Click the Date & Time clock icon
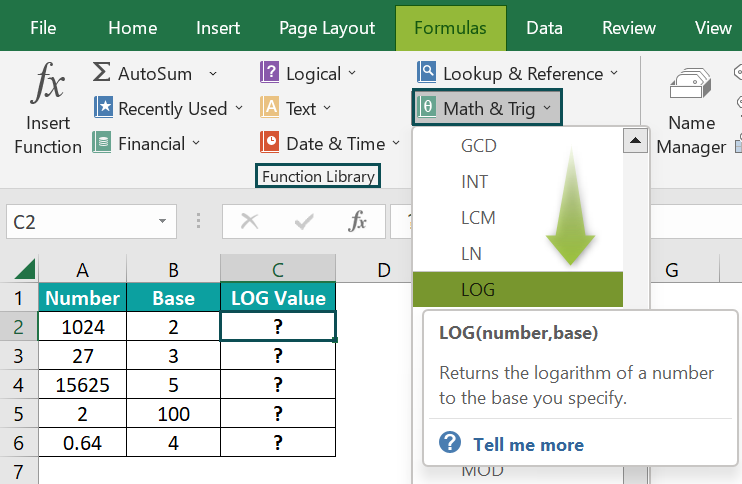This screenshot has width=742, height=484. [269, 142]
